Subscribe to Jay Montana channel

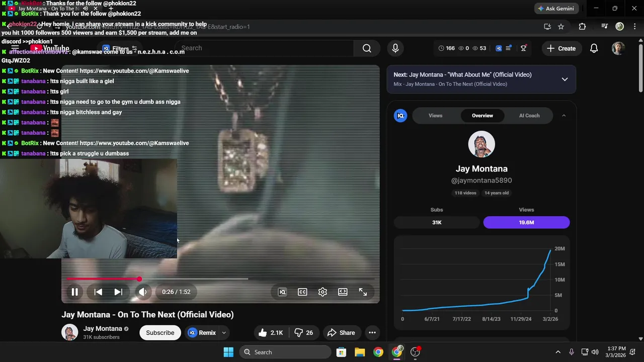click(160, 333)
